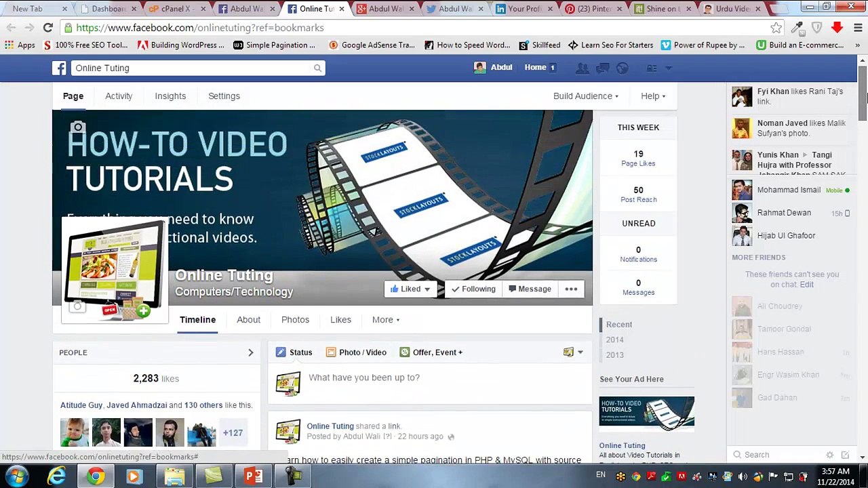
Task: Expand More tab dropdown
Action: pos(385,320)
